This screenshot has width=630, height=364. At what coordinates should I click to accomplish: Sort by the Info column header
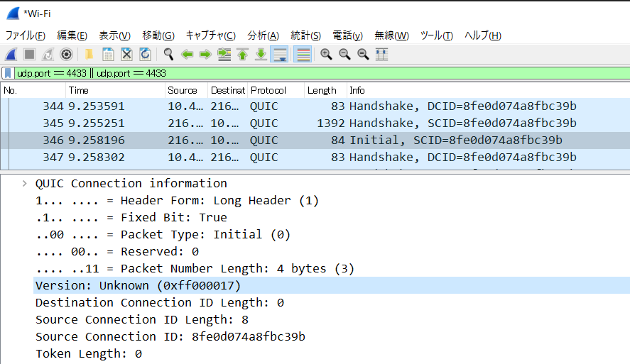coord(488,90)
